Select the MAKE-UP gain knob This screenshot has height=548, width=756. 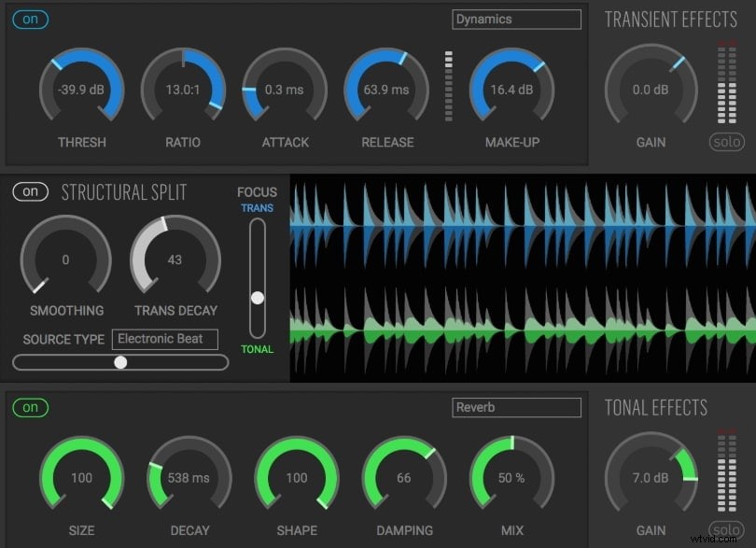(511, 90)
